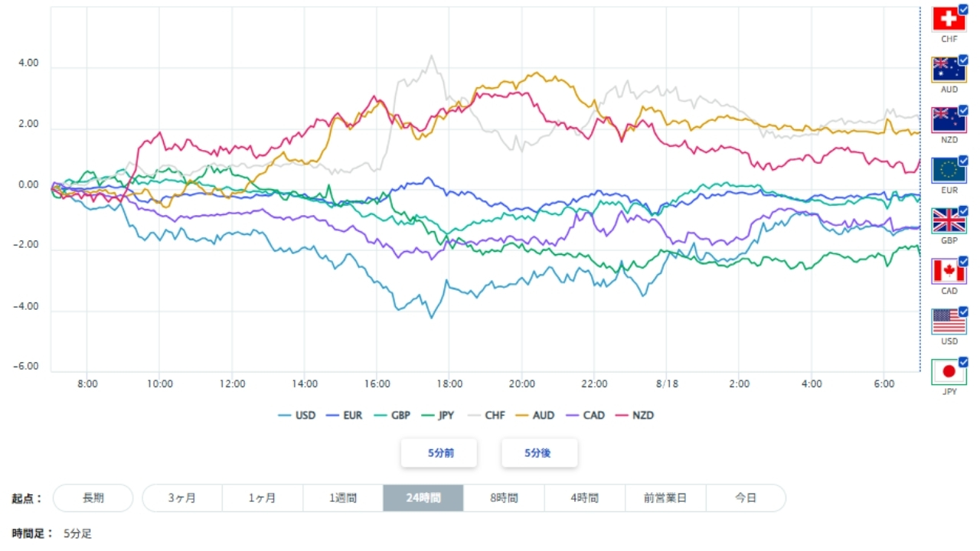
Task: Uncheck the CHF checkmark badge
Action: (x=963, y=8)
